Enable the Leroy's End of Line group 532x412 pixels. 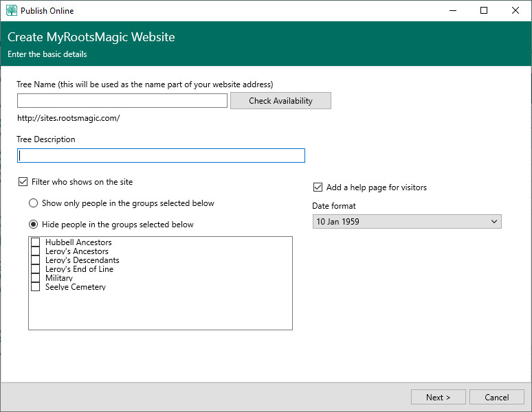pyautogui.click(x=36, y=269)
